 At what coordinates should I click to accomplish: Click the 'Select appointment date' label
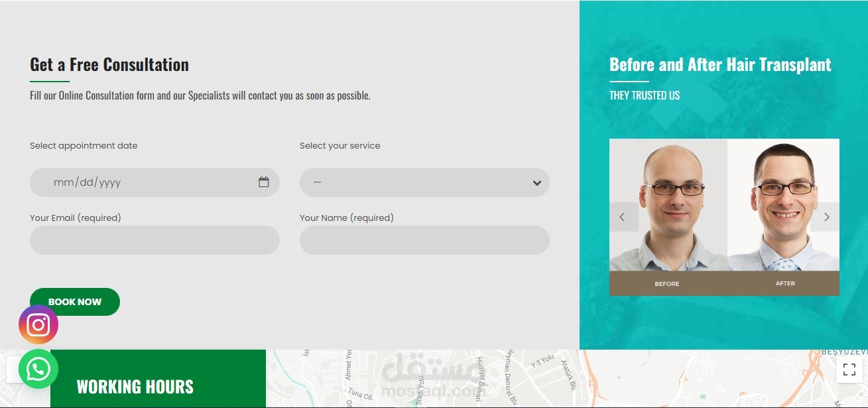point(84,145)
